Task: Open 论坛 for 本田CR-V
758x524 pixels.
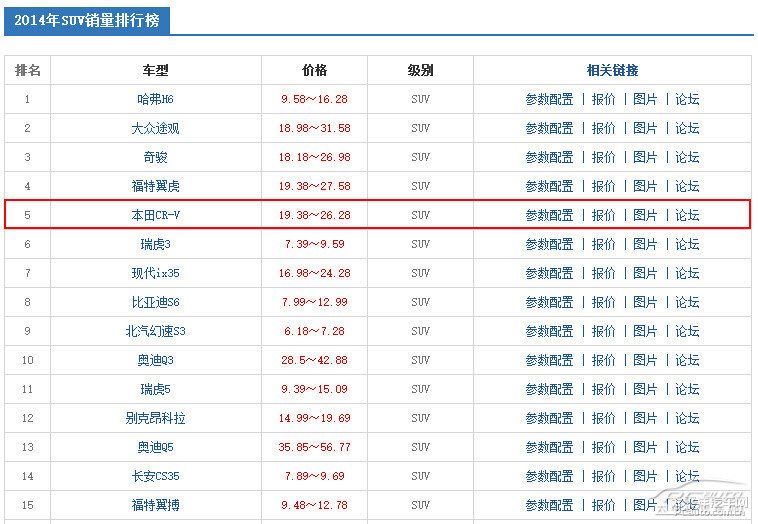Action: pos(687,215)
